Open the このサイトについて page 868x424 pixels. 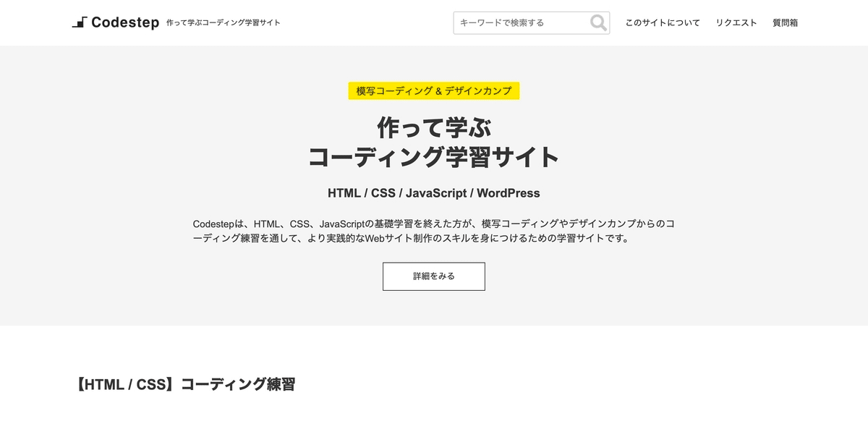[662, 22]
